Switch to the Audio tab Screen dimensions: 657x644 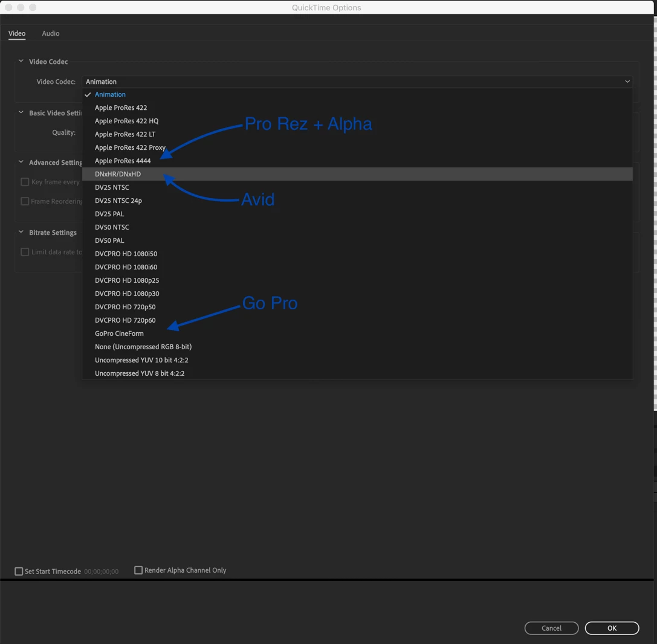pos(51,33)
